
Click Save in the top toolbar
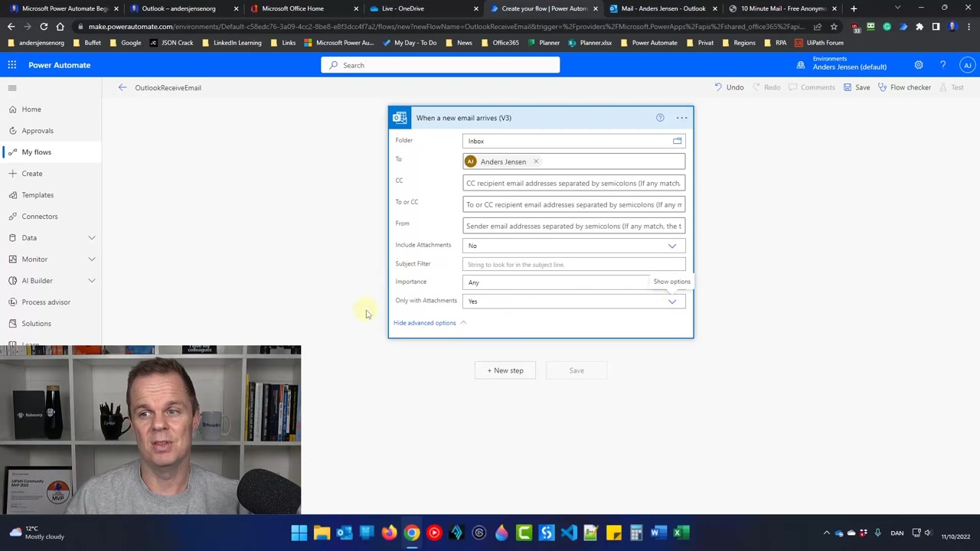coord(857,87)
